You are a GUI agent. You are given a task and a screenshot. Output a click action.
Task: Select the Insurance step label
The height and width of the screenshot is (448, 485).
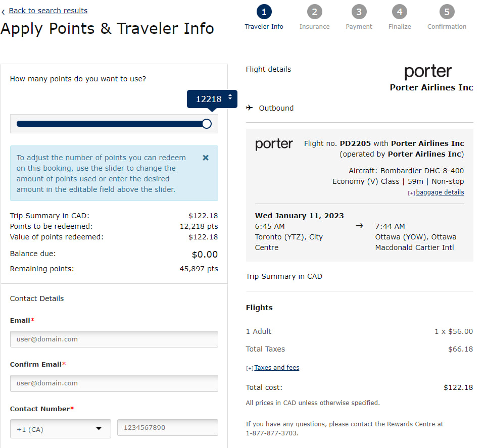point(314,26)
